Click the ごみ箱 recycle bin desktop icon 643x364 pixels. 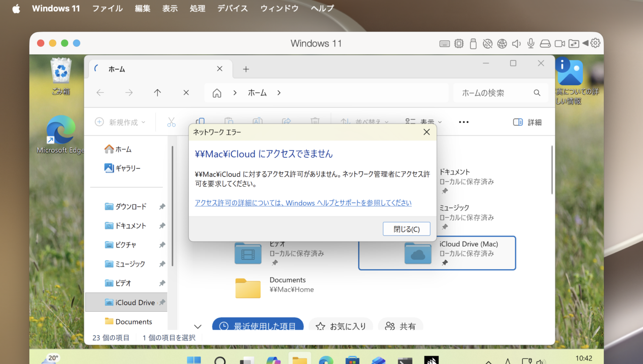(61, 77)
